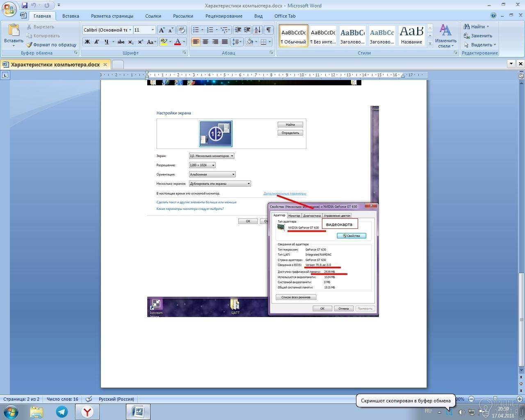Click the paragraph shading paint bucket

[250, 42]
